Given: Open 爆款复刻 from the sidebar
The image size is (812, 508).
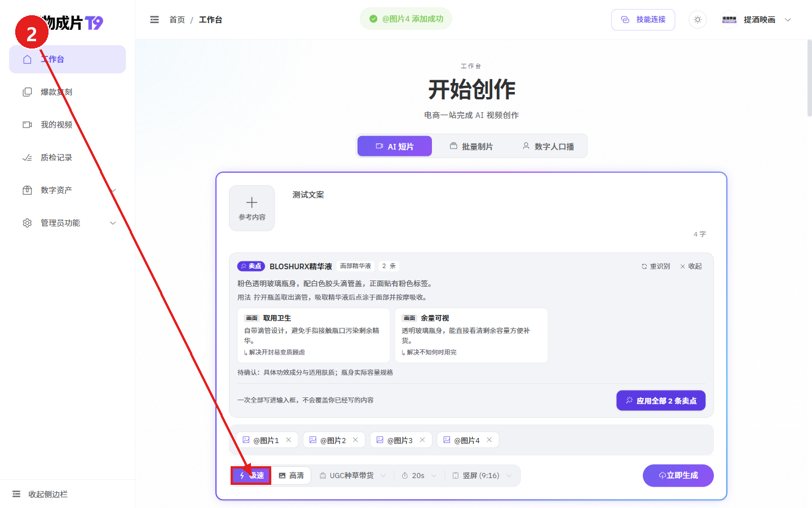Looking at the screenshot, I should point(68,92).
